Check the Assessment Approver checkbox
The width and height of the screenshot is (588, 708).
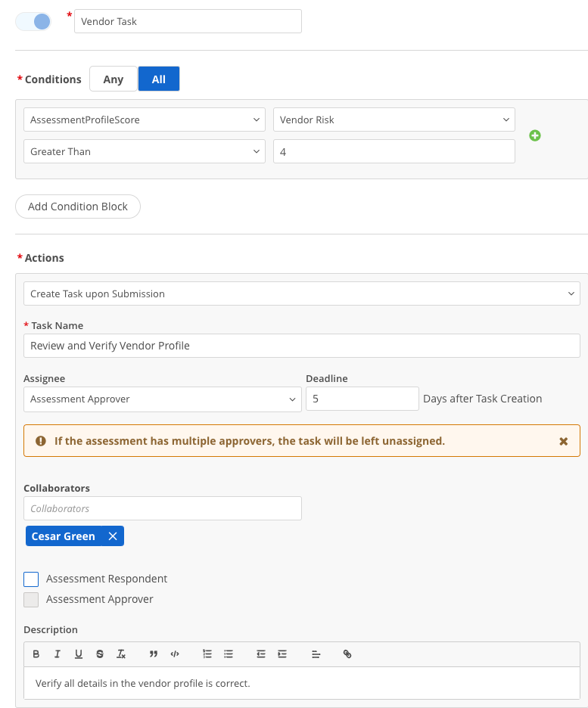click(x=32, y=599)
